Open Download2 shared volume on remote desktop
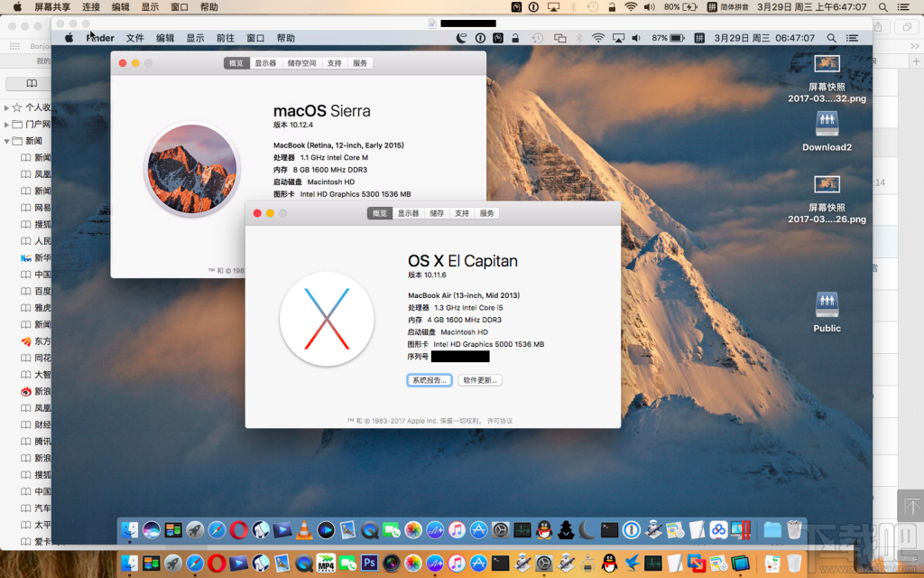924x578 pixels. pyautogui.click(x=827, y=131)
